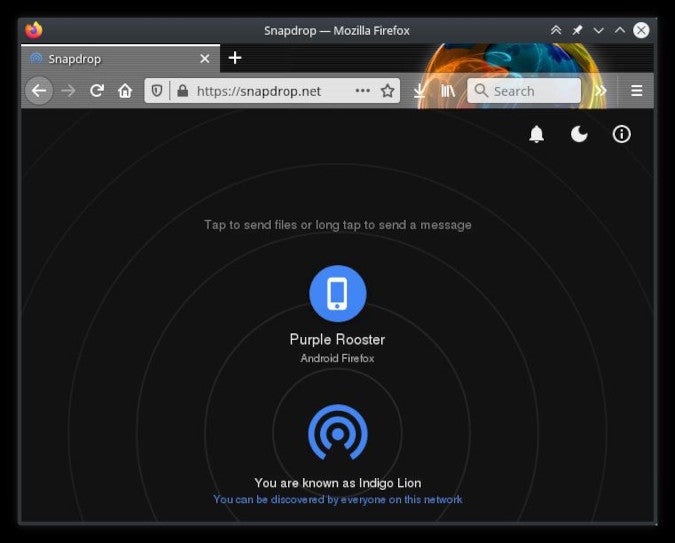Click the Purple Rooster device icon
This screenshot has width=675, height=543.
(337, 294)
